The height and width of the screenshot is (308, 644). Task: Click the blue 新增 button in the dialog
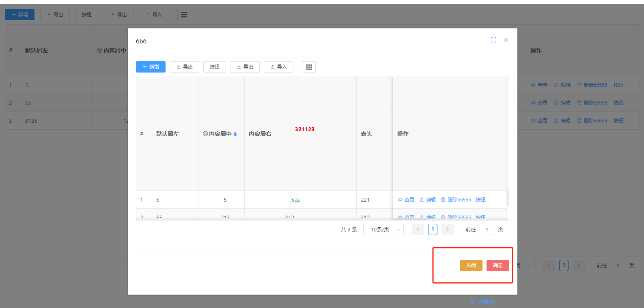pyautogui.click(x=151, y=67)
